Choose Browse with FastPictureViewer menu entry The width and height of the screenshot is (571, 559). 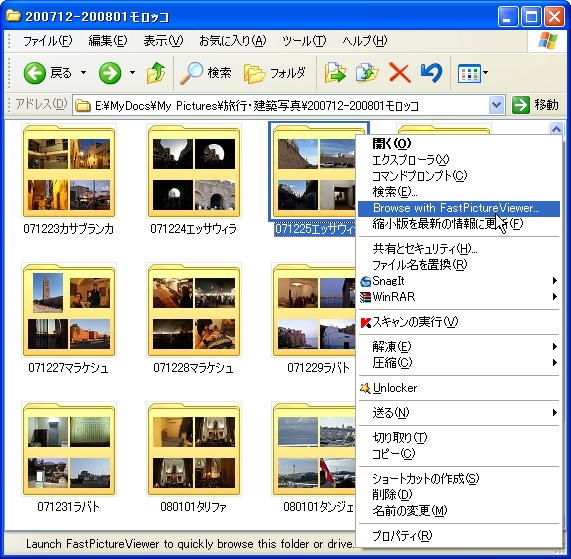click(459, 208)
